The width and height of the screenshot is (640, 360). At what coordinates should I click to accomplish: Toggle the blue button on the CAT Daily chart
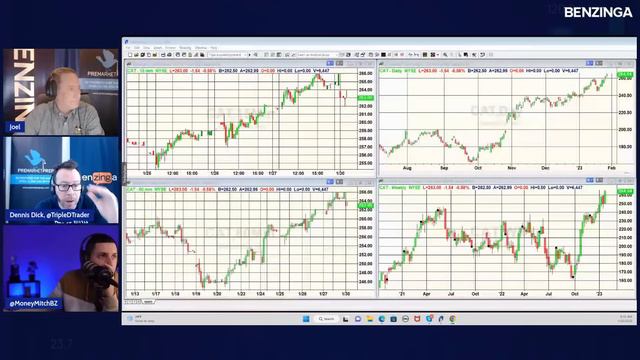[589, 63]
